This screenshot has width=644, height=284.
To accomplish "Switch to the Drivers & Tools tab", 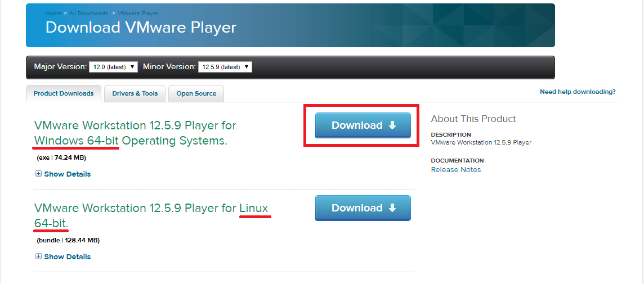I will tap(135, 93).
